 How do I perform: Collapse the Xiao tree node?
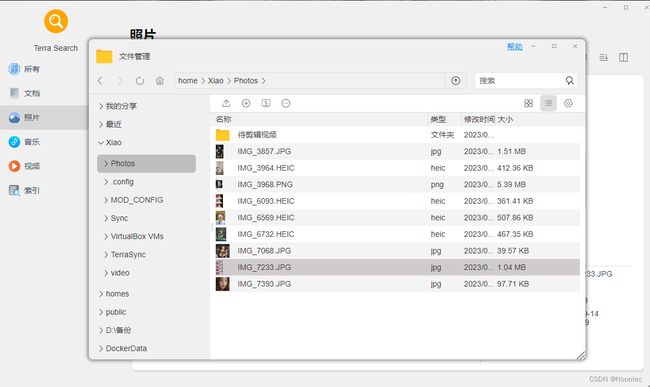click(x=101, y=143)
